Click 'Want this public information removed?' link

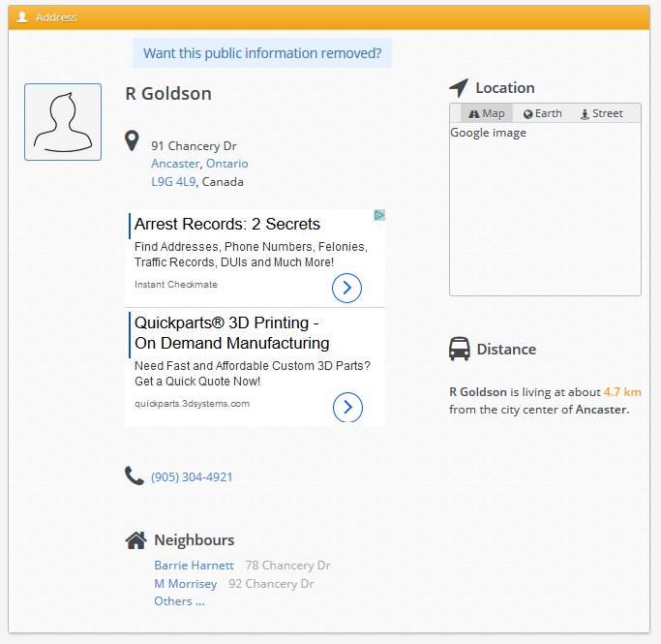point(262,53)
